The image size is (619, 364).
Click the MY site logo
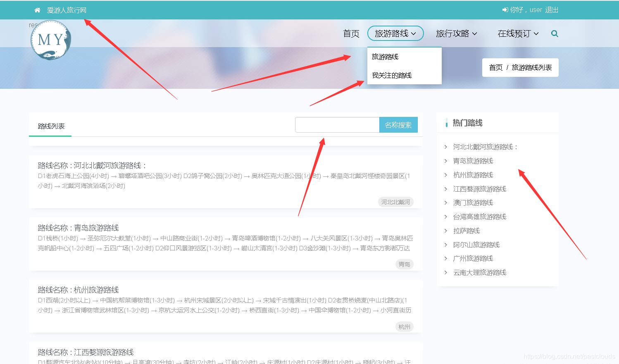[51, 40]
